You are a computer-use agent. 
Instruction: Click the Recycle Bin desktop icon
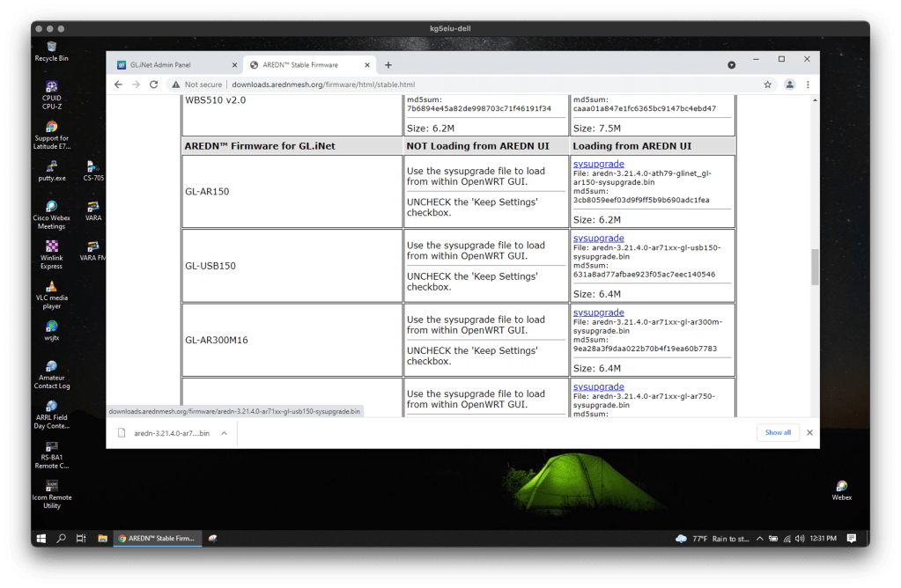[x=52, y=48]
